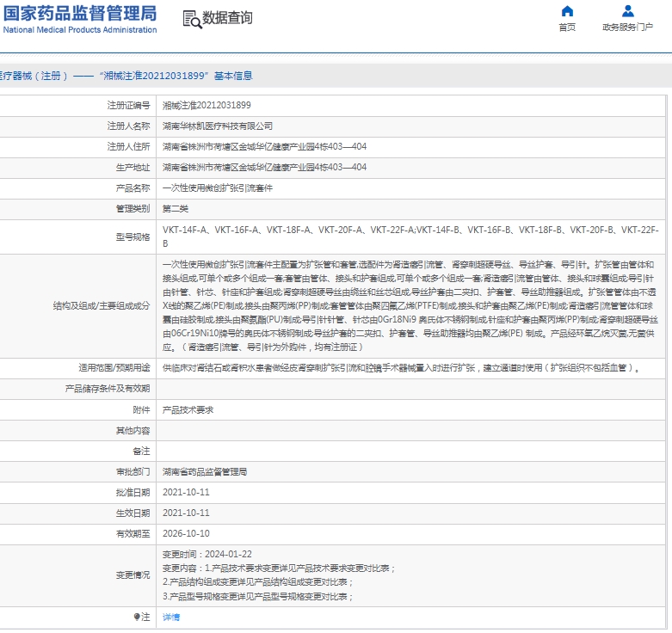Click the 数据查询 search document icon
The image size is (672, 633).
(192, 19)
